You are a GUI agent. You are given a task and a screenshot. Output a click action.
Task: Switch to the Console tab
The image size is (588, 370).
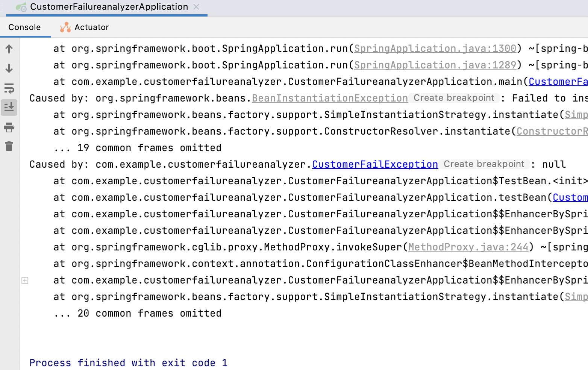point(24,27)
